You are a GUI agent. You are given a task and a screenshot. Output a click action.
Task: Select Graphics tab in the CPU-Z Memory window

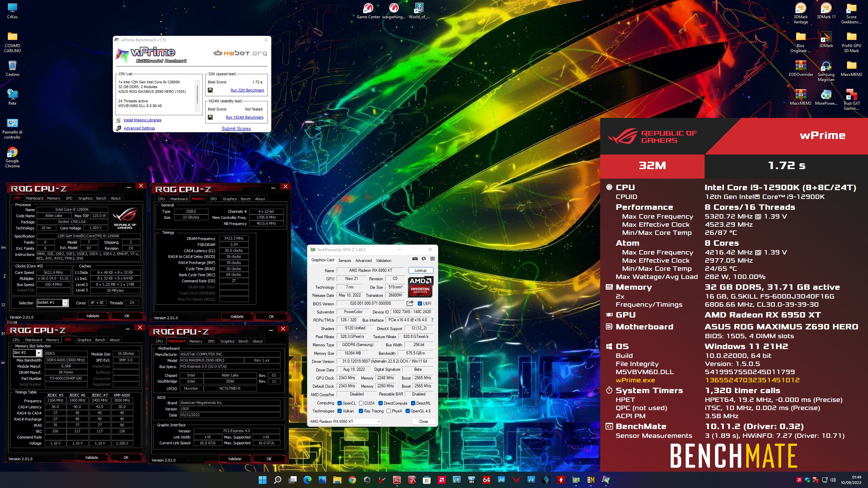point(230,199)
